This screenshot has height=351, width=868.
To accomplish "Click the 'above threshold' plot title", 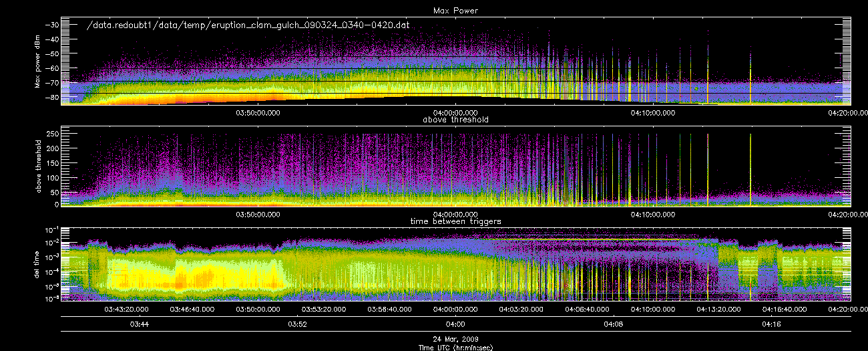I will (x=457, y=120).
